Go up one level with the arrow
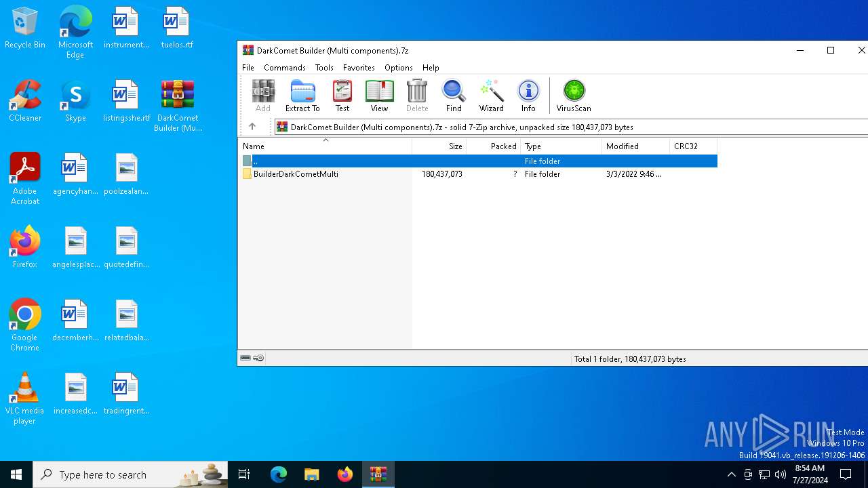 tap(252, 127)
